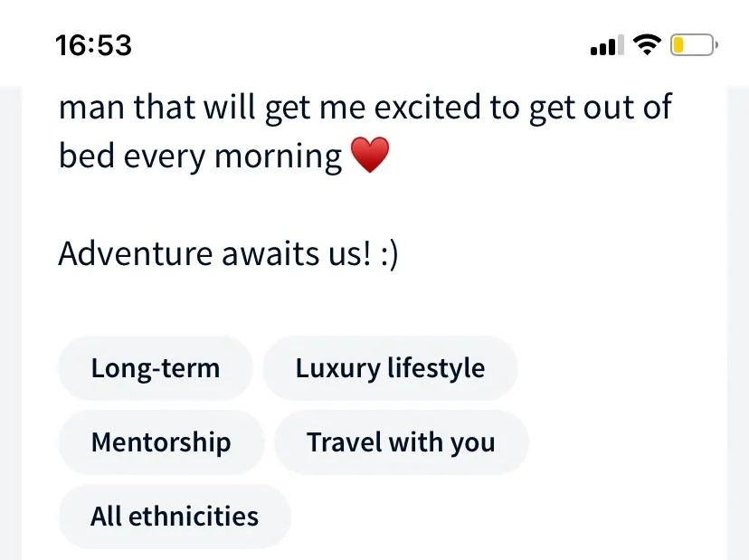The height and width of the screenshot is (560, 749).
Task: Tap the word 'Travel' in the tag
Action: coord(344,442)
